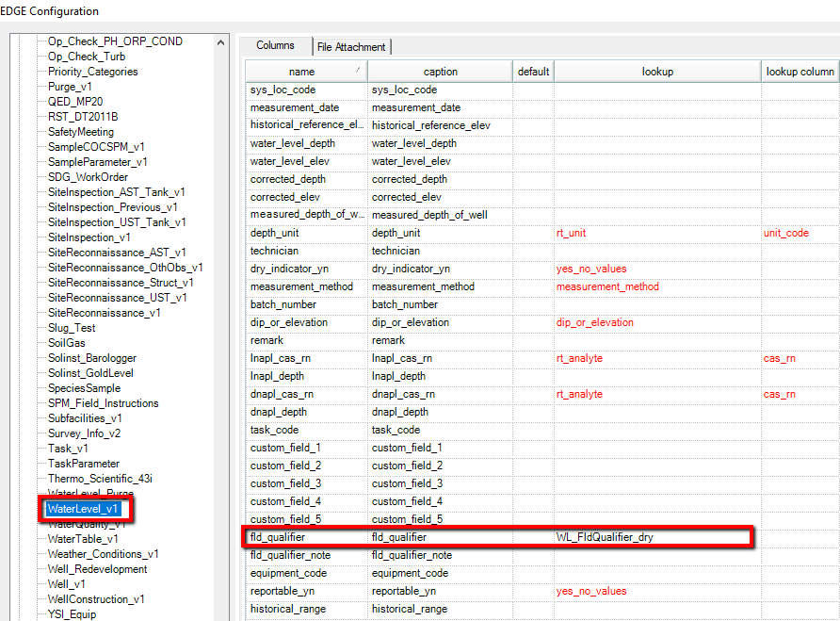Select WaterLevel_v1 in the tree
840x621 pixels.
84,509
